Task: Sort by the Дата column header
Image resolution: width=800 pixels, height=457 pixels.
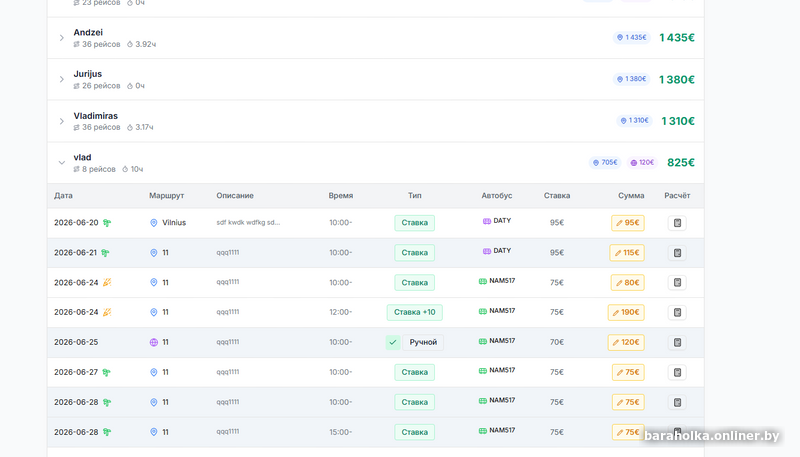Action: coord(63,196)
